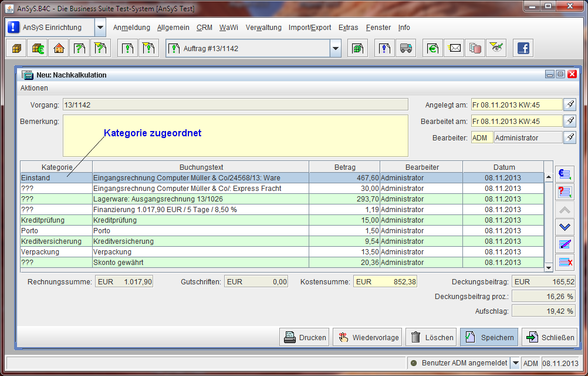The height and width of the screenshot is (376, 588).
Task: Open the WaWi menu
Action: click(229, 28)
